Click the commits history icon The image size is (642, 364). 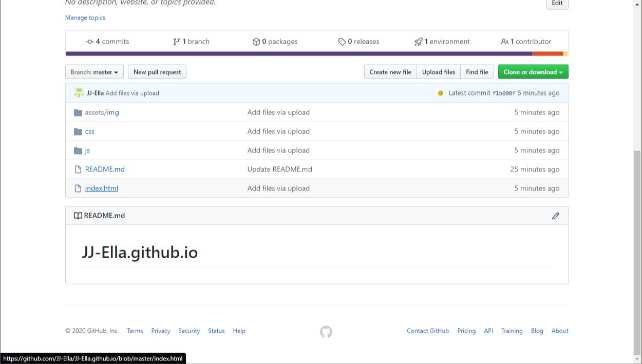coord(90,42)
